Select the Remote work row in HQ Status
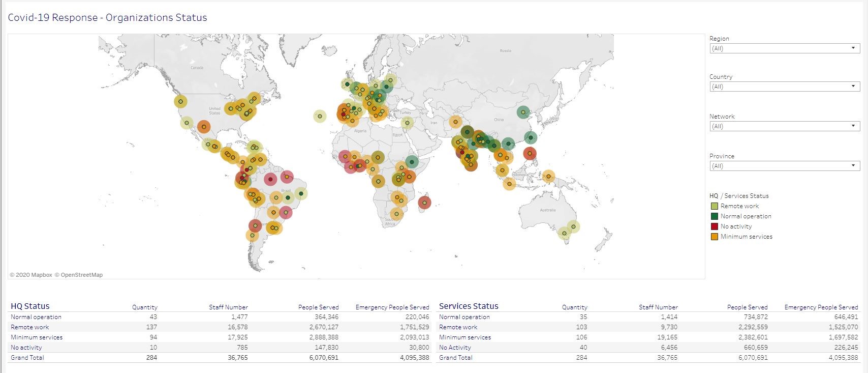 click(220, 327)
